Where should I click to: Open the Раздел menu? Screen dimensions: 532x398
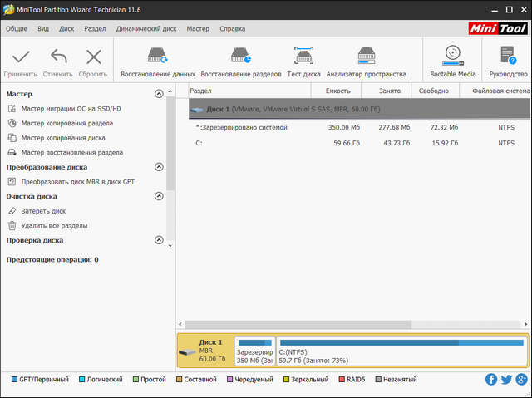pyautogui.click(x=95, y=28)
